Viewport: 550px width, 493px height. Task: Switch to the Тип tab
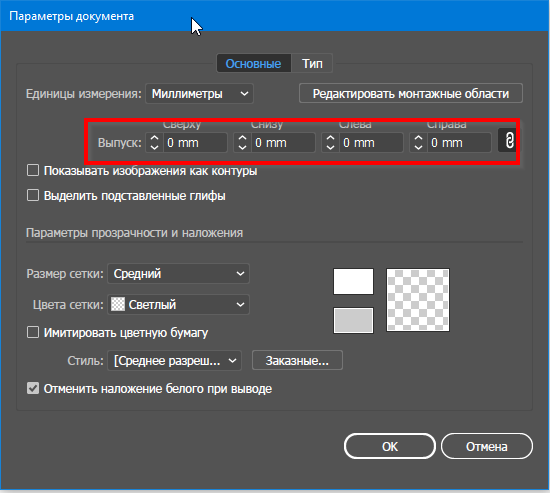[312, 64]
